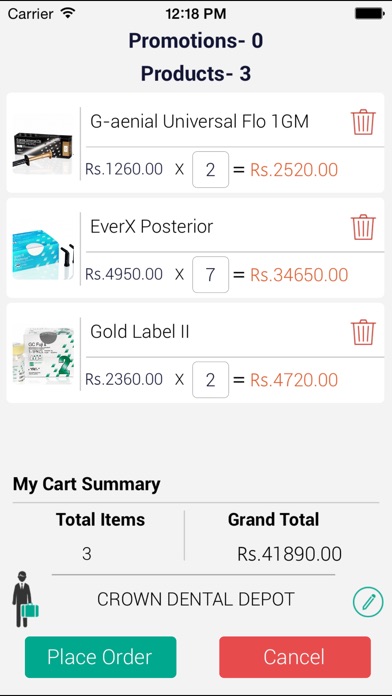This screenshot has height=696, width=392.
Task: Place the order
Action: [100, 657]
